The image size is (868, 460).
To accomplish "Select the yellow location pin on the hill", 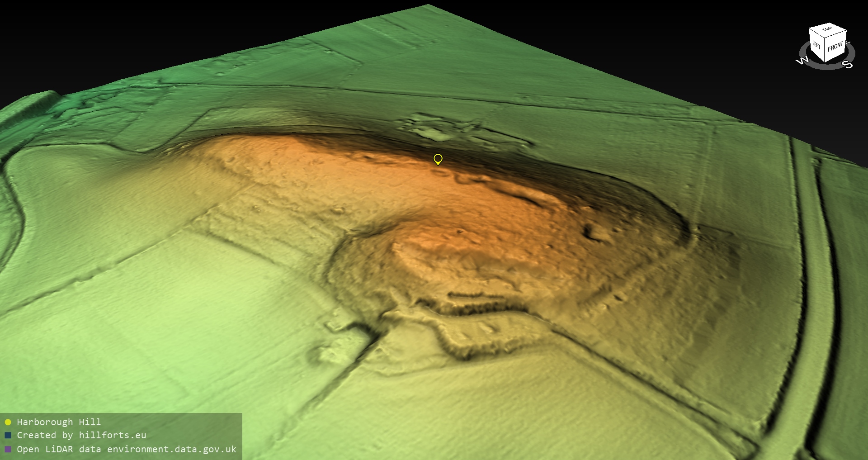I will click(438, 159).
